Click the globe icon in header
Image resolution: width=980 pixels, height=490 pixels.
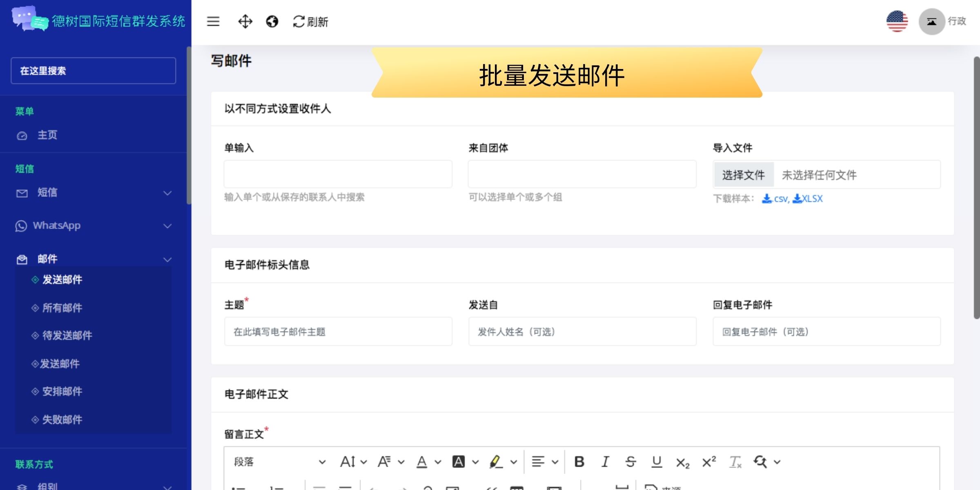coord(272,21)
